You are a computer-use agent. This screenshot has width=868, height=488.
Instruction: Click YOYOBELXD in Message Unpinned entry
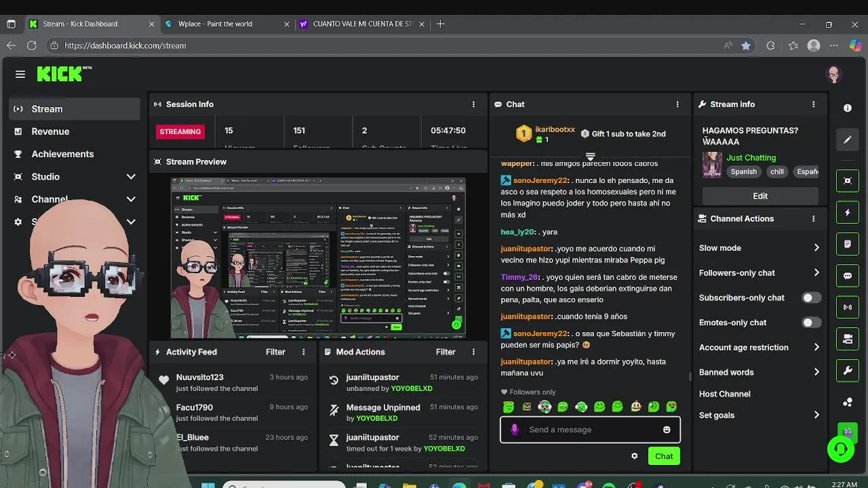click(x=376, y=418)
